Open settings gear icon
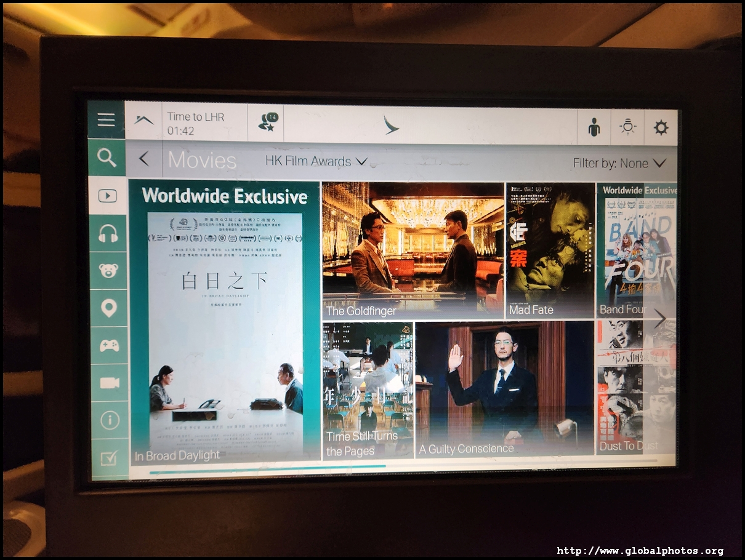 661,127
